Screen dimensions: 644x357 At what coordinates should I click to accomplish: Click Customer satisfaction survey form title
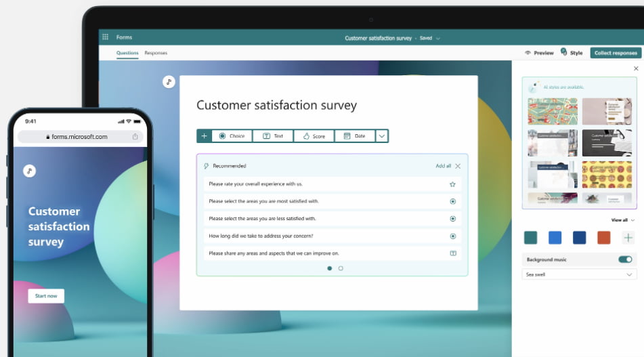276,106
